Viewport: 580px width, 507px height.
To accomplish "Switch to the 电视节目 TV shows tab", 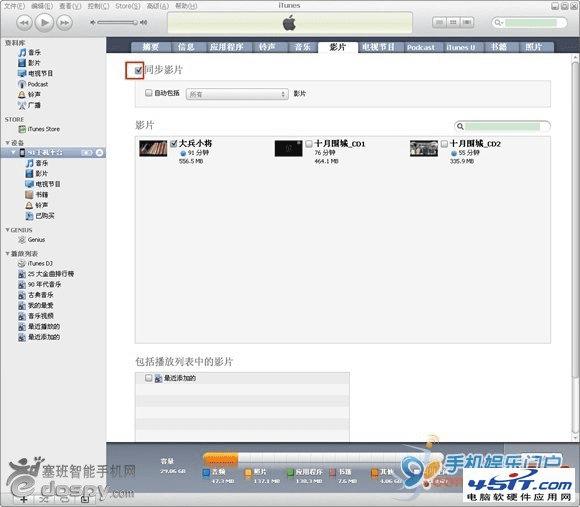I will [378, 47].
